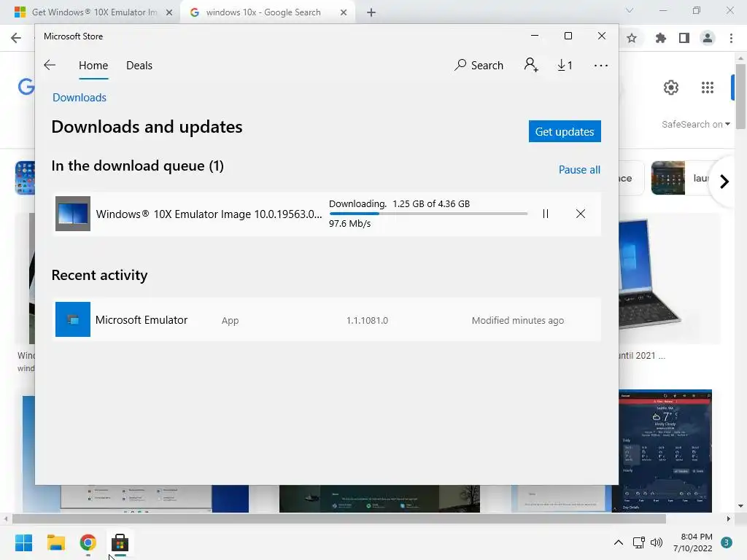Click version text 1.1.1081.0
Viewport: 747px width, 560px height.
367,321
